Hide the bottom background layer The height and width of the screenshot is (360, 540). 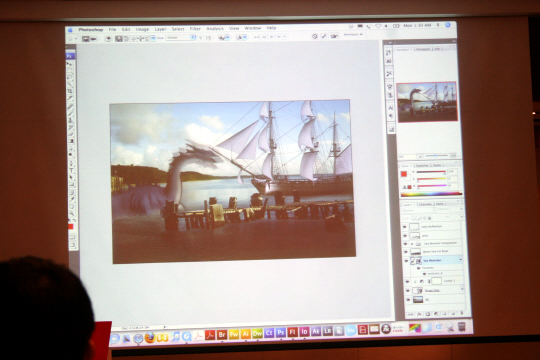coord(408,300)
